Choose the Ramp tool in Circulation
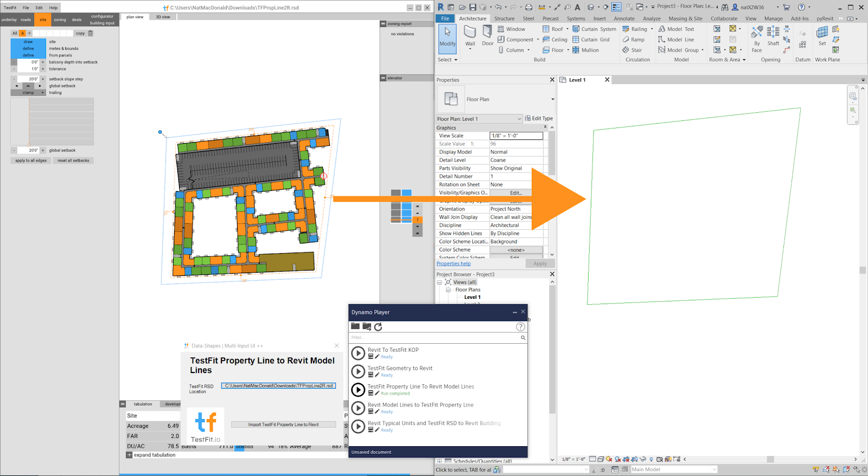This screenshot has height=476, width=868. [x=633, y=40]
